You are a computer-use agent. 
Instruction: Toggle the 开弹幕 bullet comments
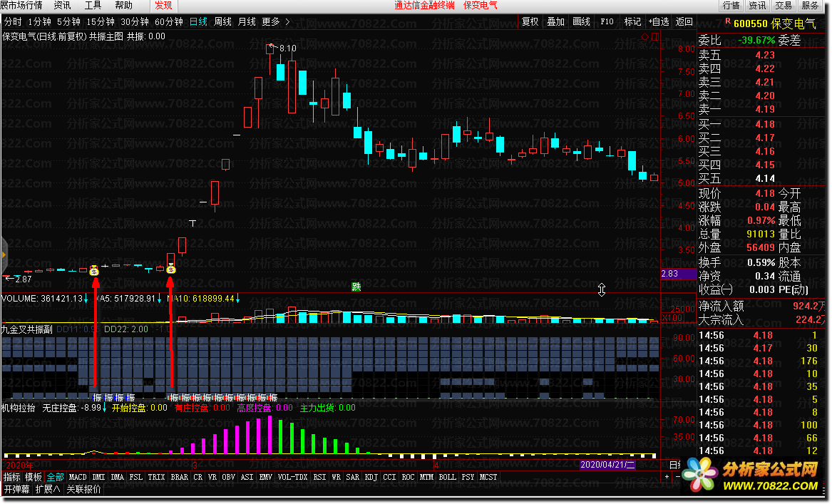(x=17, y=489)
